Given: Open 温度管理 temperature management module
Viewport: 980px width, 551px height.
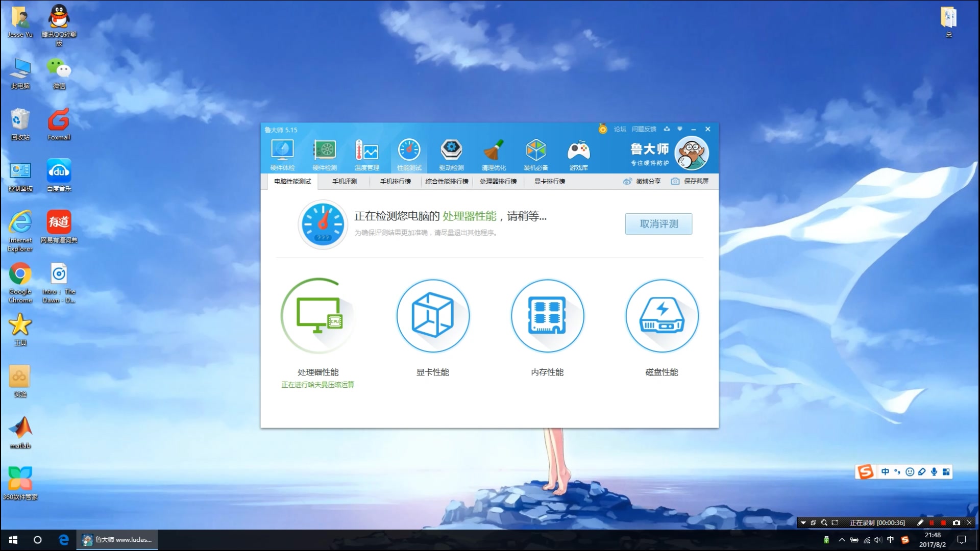Looking at the screenshot, I should coord(367,155).
